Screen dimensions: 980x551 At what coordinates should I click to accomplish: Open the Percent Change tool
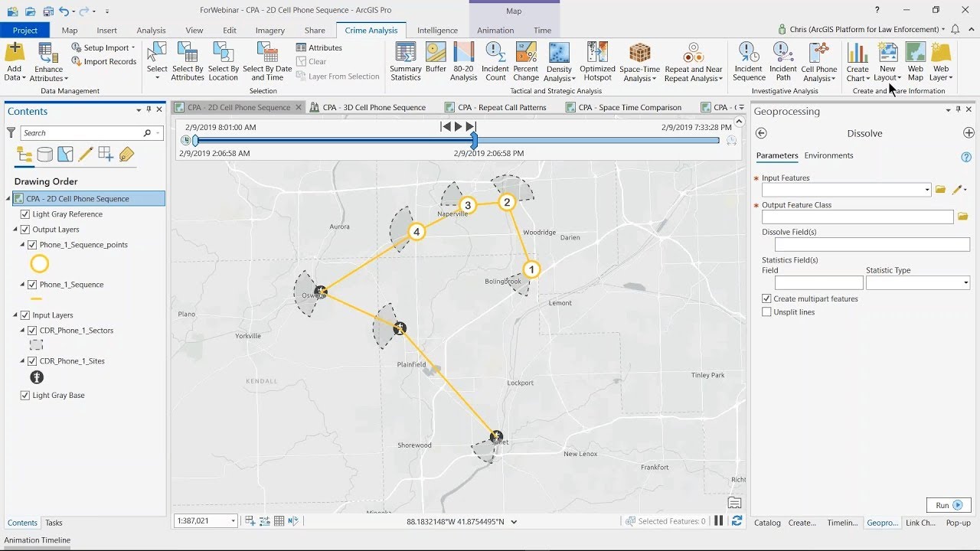(526, 61)
